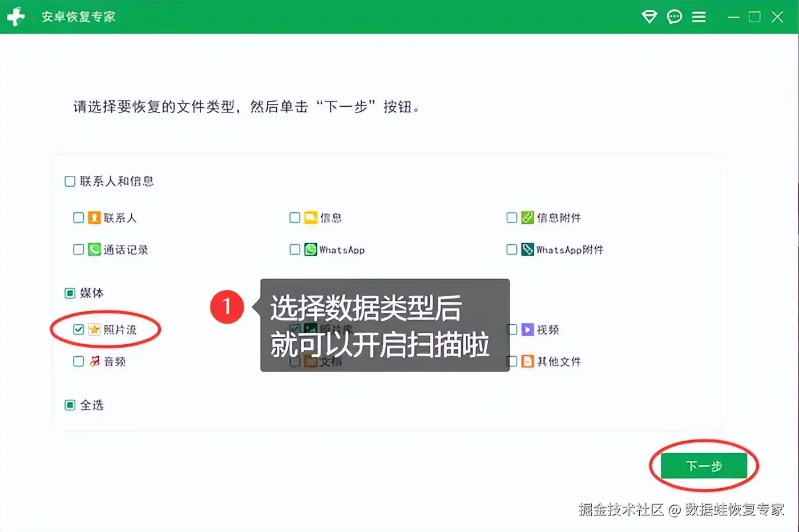Click the green 信息附件 attachment icon
The height and width of the screenshot is (532, 799).
pyautogui.click(x=527, y=217)
